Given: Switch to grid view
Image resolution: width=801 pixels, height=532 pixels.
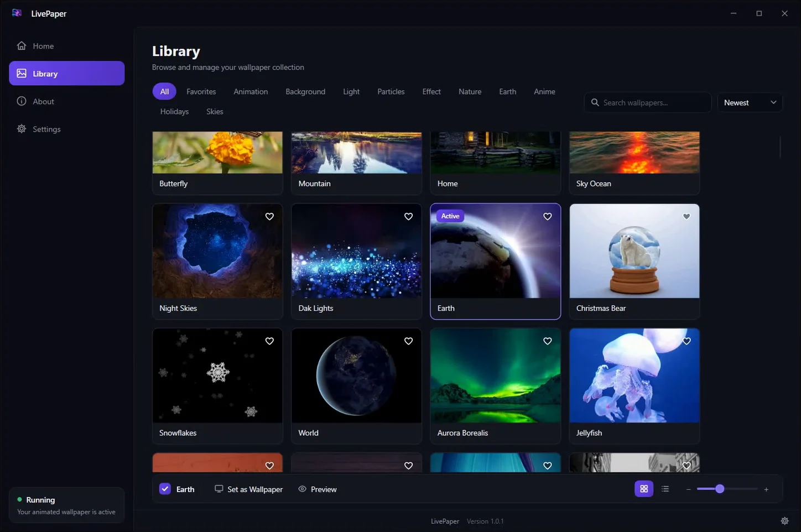Looking at the screenshot, I should pyautogui.click(x=644, y=489).
